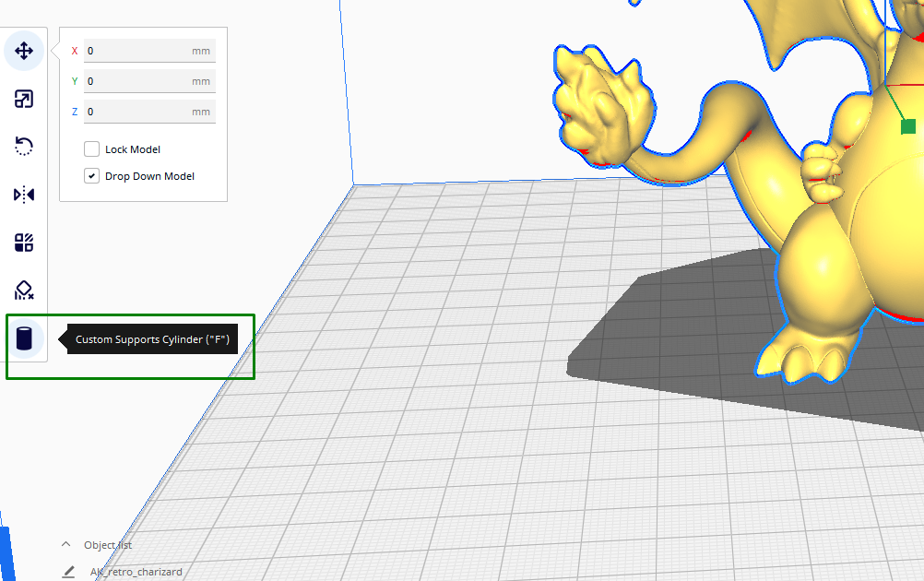Click inside the X position field
Screen dimensions: 924x581
point(148,51)
